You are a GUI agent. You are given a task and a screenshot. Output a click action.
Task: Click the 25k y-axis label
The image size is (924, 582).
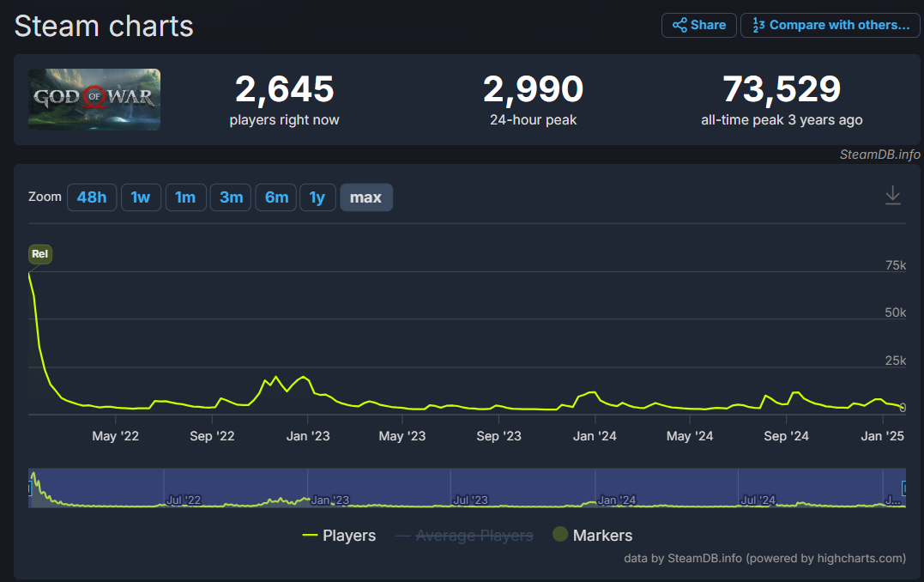pos(896,361)
